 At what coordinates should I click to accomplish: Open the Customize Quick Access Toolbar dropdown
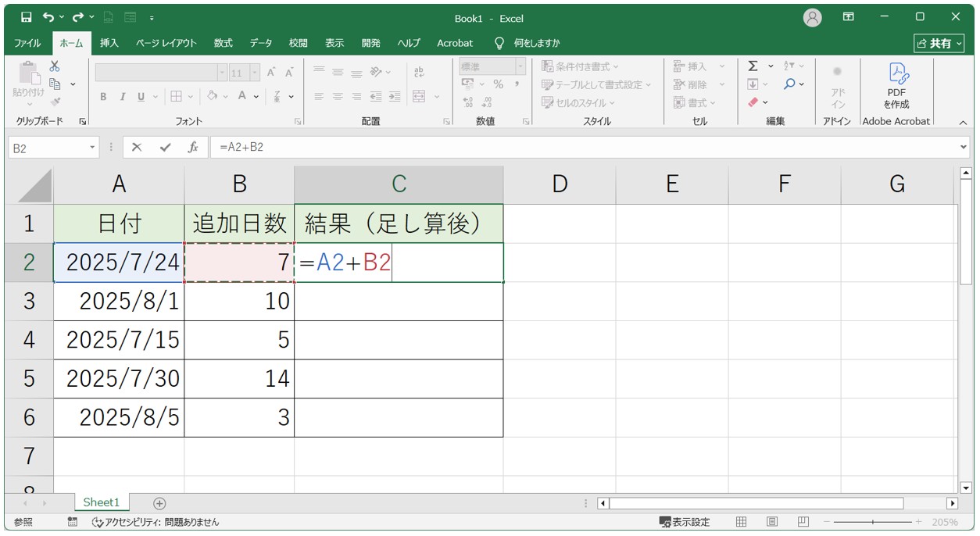tap(152, 17)
